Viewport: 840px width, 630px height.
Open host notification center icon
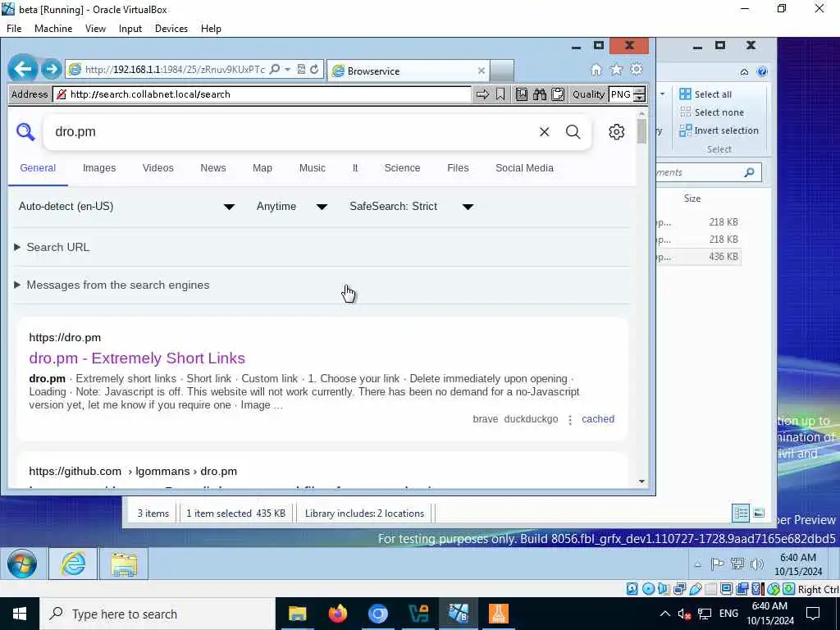coord(813,614)
